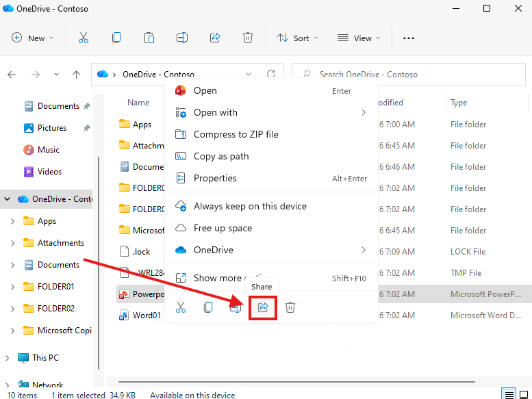
Task: Open the recent locations chevron dropdown
Action: coord(56,74)
